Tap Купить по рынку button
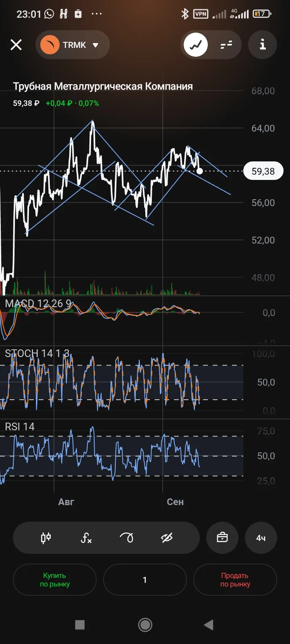 55,580
